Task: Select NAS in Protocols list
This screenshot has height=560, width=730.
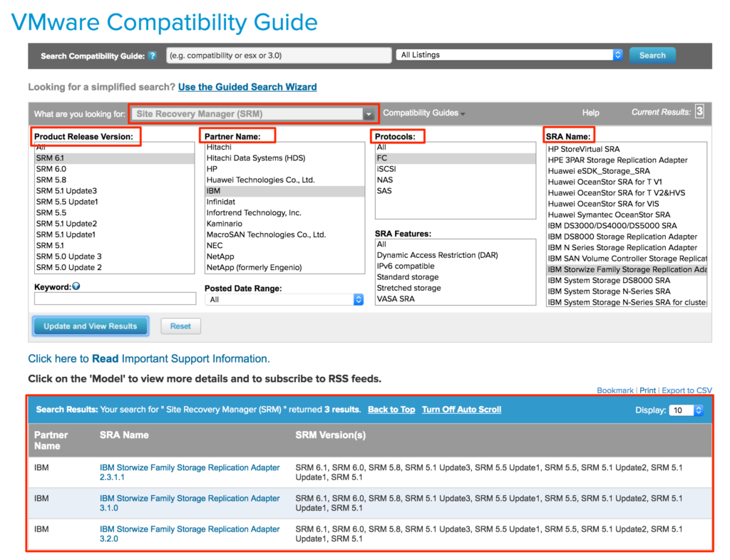Action: 456,180
